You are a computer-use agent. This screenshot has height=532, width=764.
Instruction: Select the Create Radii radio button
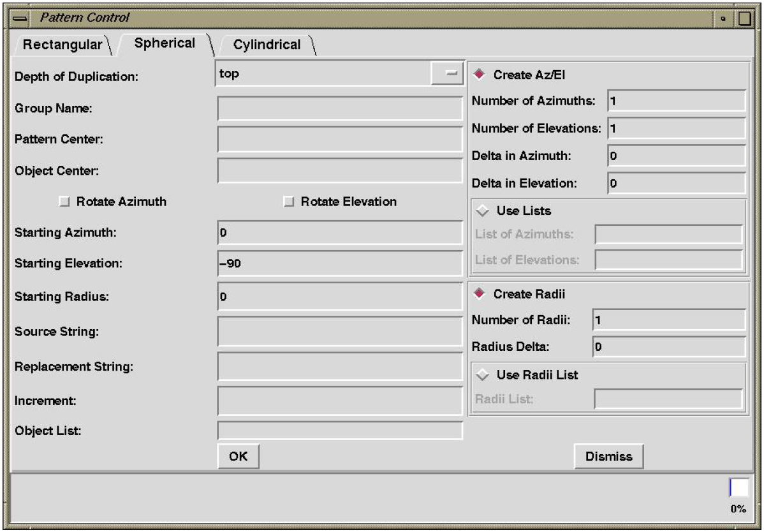point(480,294)
